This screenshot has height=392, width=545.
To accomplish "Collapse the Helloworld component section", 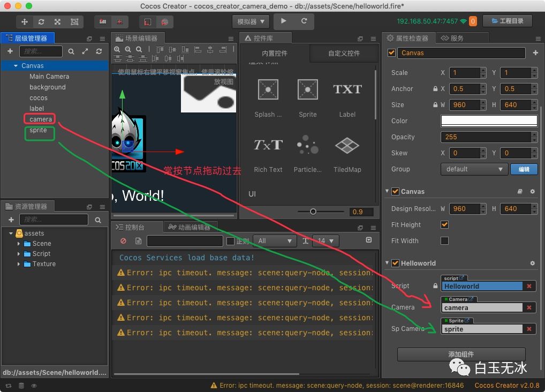I will (387, 262).
